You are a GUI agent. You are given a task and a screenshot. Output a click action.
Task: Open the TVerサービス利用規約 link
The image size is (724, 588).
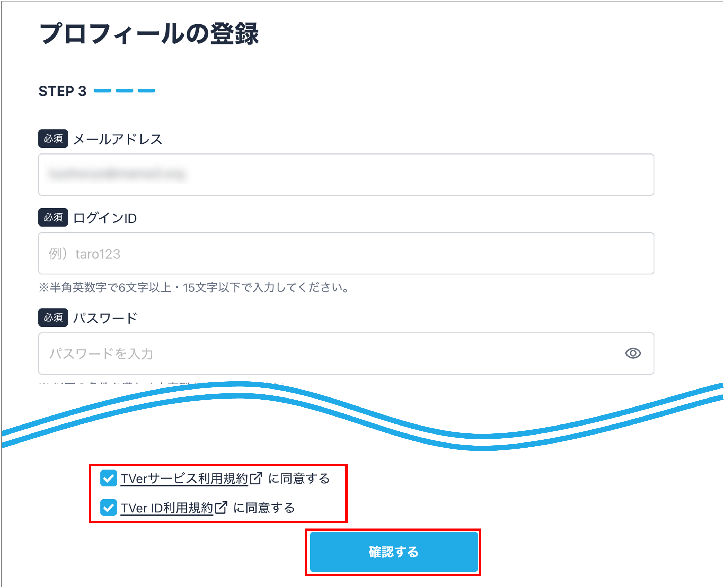(x=184, y=478)
